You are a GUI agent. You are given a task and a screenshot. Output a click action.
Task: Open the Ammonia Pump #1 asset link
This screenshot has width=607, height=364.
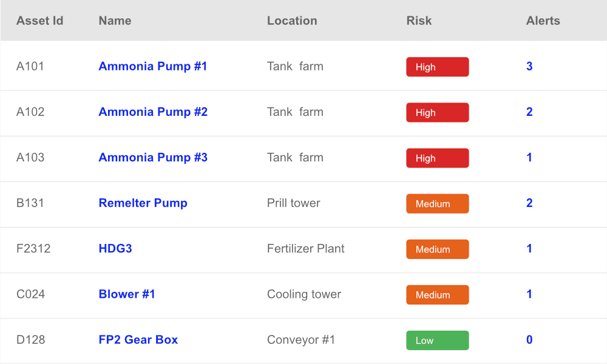(152, 66)
